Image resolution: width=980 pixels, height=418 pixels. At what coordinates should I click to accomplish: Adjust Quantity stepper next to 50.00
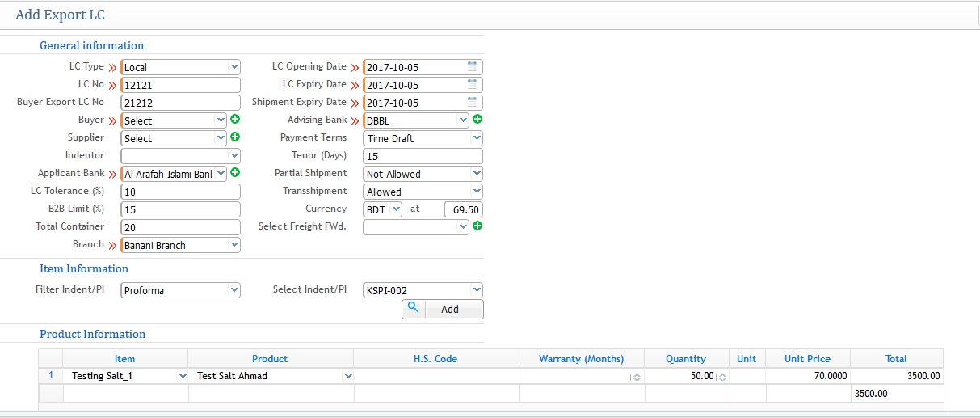[721, 377]
